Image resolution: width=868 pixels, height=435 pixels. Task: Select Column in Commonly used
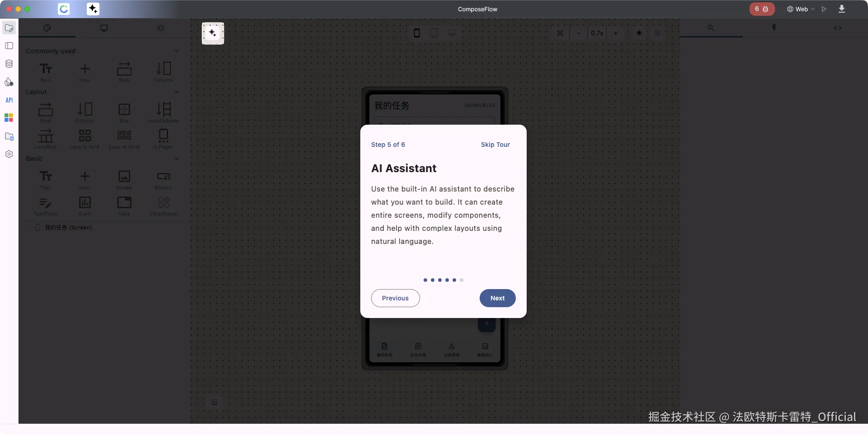tap(163, 72)
